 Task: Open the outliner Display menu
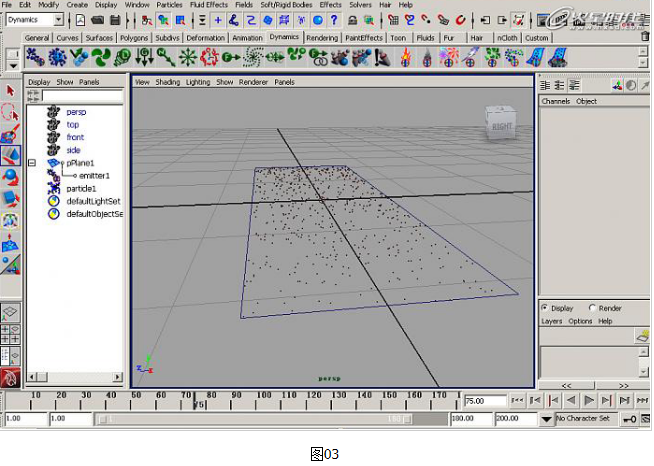coord(39,82)
